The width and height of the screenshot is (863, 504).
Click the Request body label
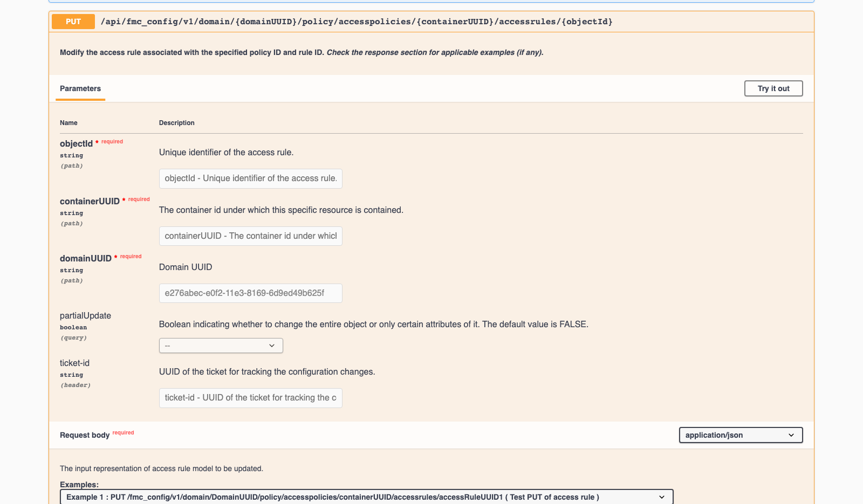(x=85, y=435)
